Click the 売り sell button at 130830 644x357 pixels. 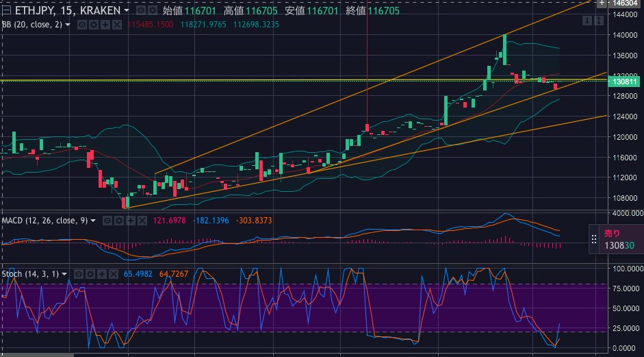[621, 239]
